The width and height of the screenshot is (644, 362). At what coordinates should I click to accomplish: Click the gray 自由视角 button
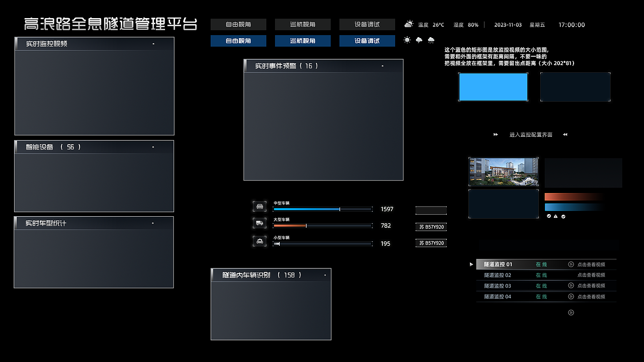pos(238,24)
